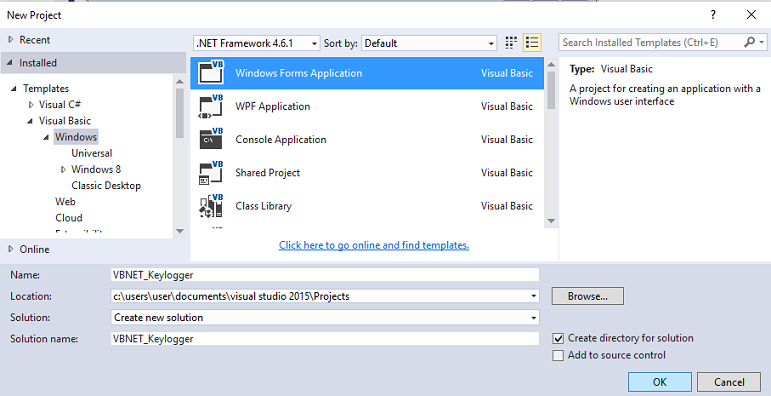
Task: Open the Location path dropdown
Action: click(x=534, y=296)
